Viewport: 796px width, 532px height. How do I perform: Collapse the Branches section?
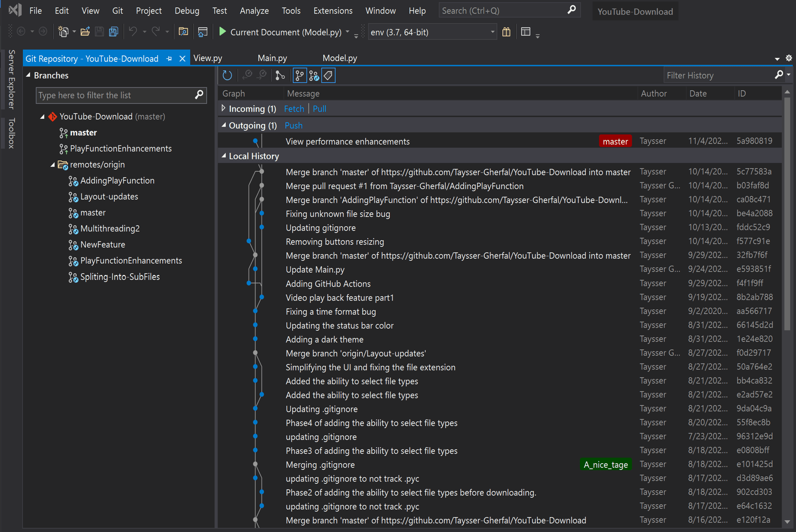(x=27, y=75)
